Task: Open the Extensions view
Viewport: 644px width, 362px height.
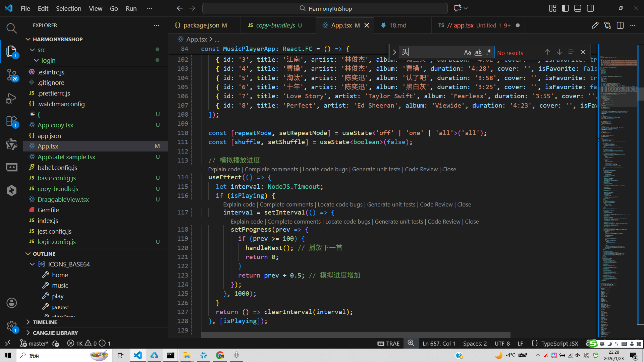Action: coord(11,121)
